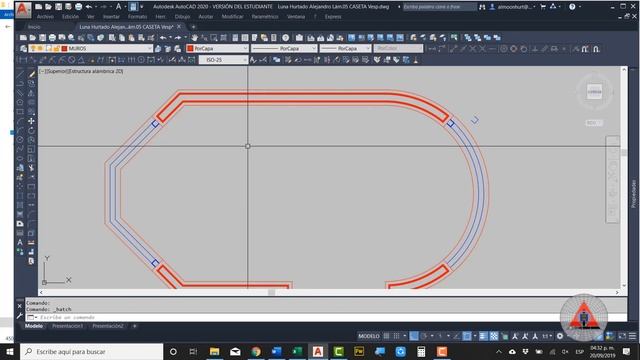Open the PorCapa linetype dropdown
640x360 pixels.
[x=314, y=49]
